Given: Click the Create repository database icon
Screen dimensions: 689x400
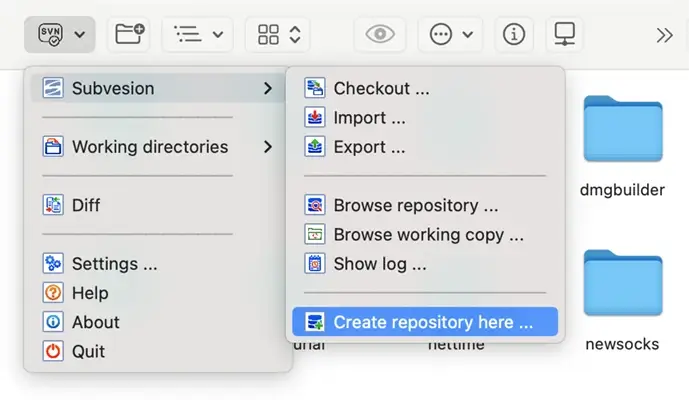Looking at the screenshot, I should click(x=315, y=322).
